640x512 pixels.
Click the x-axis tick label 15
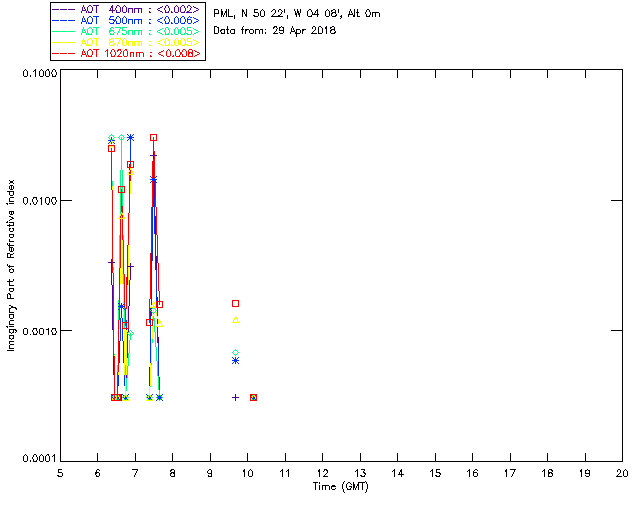[x=435, y=473]
